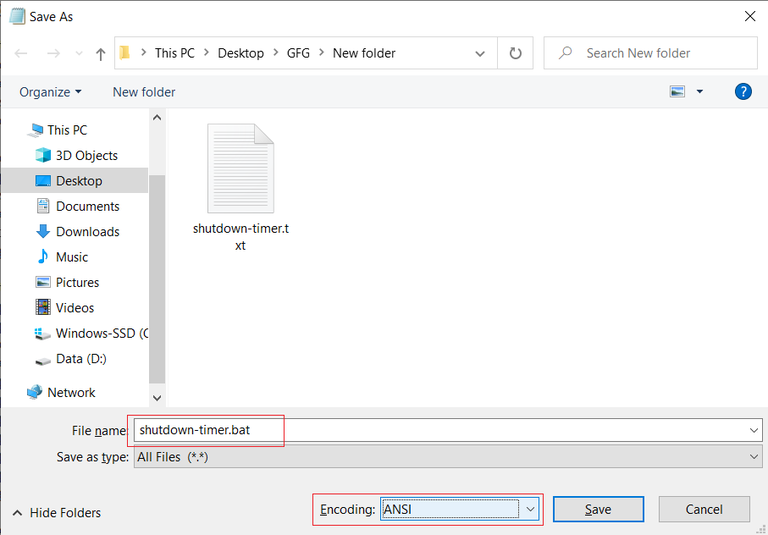Change your view icon
This screenshot has width=768, height=535.
pyautogui.click(x=677, y=92)
